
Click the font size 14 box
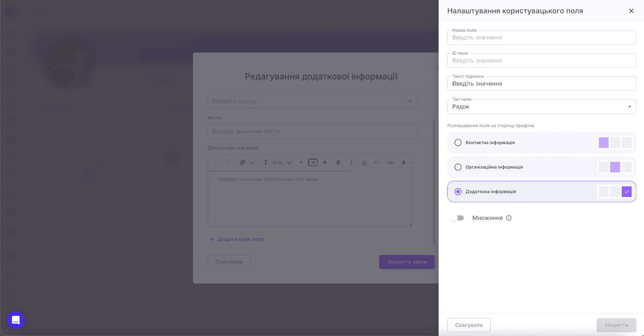(x=313, y=162)
